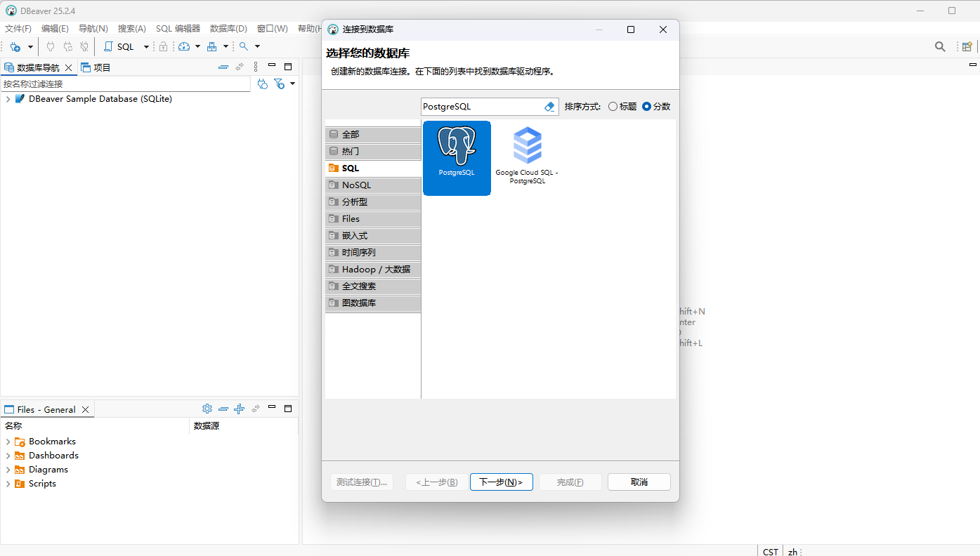This screenshot has width=980, height=556.
Task: Open Files panel settings gear icon
Action: pyautogui.click(x=207, y=409)
